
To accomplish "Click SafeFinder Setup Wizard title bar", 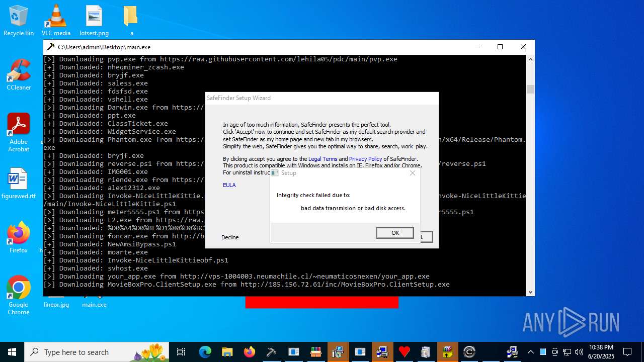I will click(322, 98).
